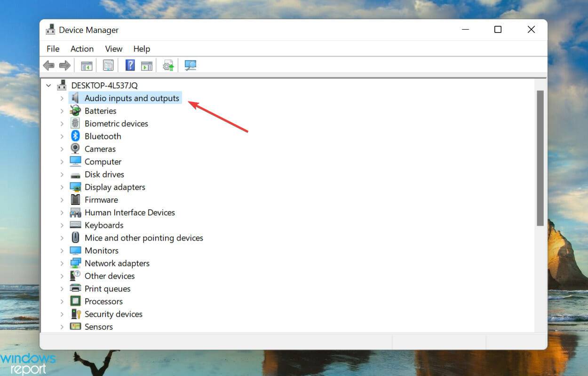Screen dimensions: 588x376
Task: Click the Cameras category icon
Action: 75,149
